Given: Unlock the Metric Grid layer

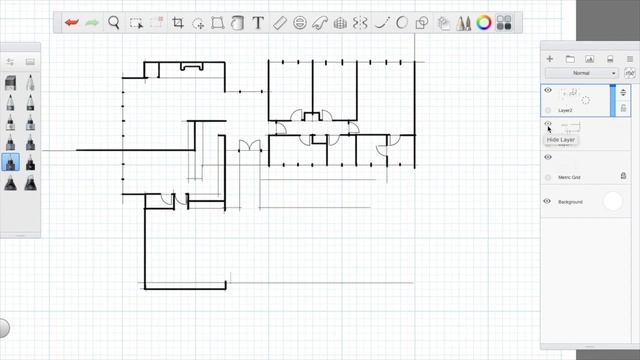Looking at the screenshot, I should pyautogui.click(x=623, y=176).
